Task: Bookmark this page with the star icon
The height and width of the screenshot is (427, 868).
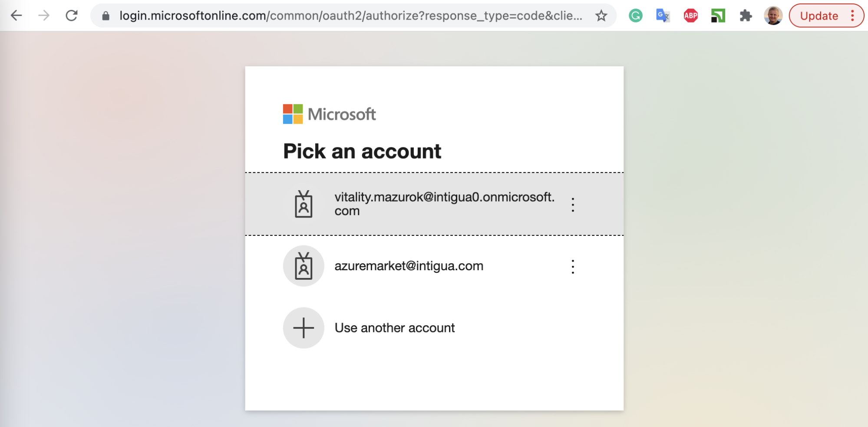Action: point(601,16)
